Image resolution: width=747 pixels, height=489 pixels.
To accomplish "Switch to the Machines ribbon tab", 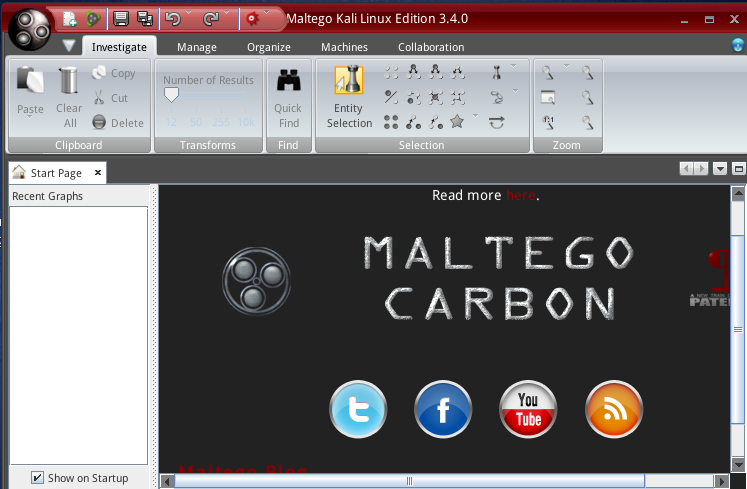I will [x=344, y=47].
